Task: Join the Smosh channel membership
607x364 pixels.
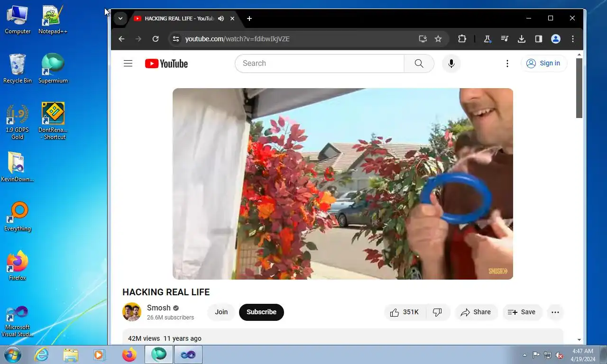Action: click(221, 312)
